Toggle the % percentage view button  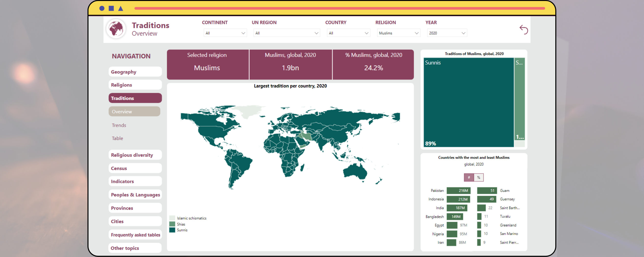pyautogui.click(x=479, y=177)
